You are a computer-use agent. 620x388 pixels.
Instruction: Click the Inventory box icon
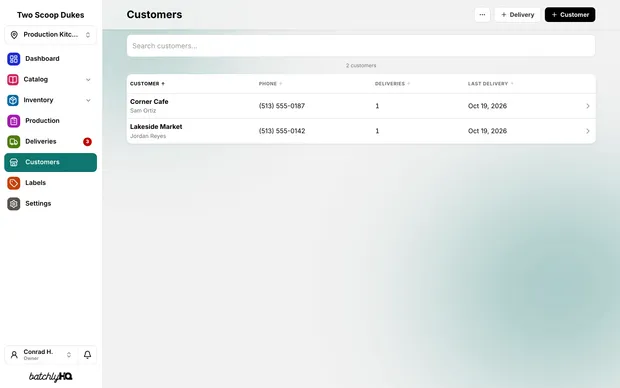[13, 100]
